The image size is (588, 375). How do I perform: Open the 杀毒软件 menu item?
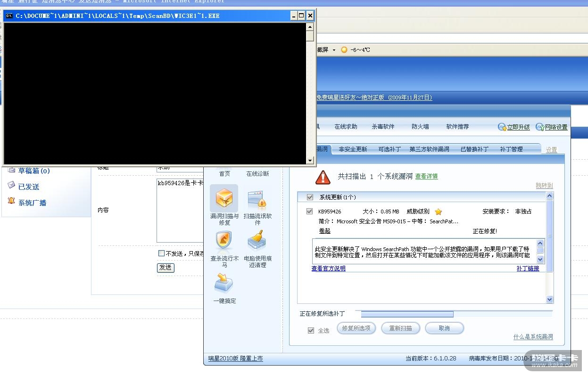click(x=383, y=127)
